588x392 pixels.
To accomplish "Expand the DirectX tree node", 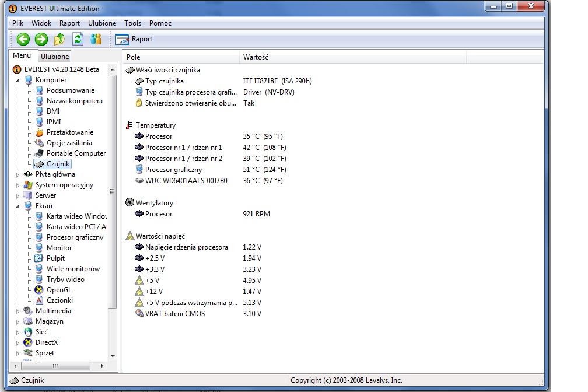I will 20,342.
